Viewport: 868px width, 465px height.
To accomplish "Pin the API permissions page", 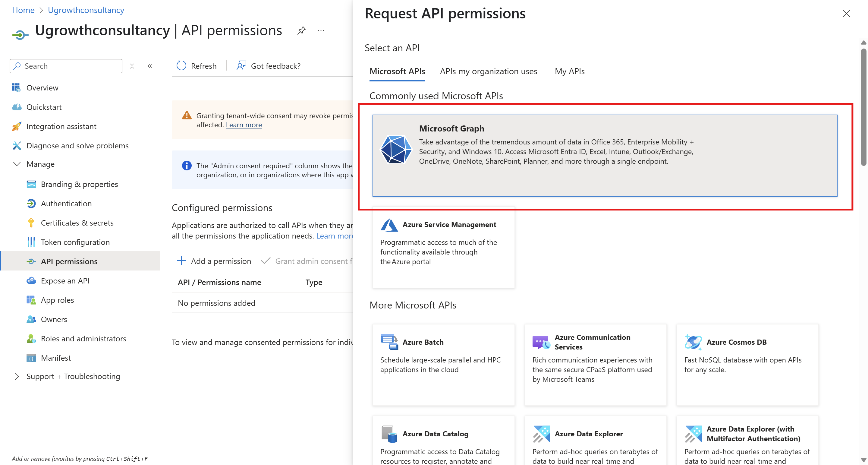I will click(x=301, y=30).
